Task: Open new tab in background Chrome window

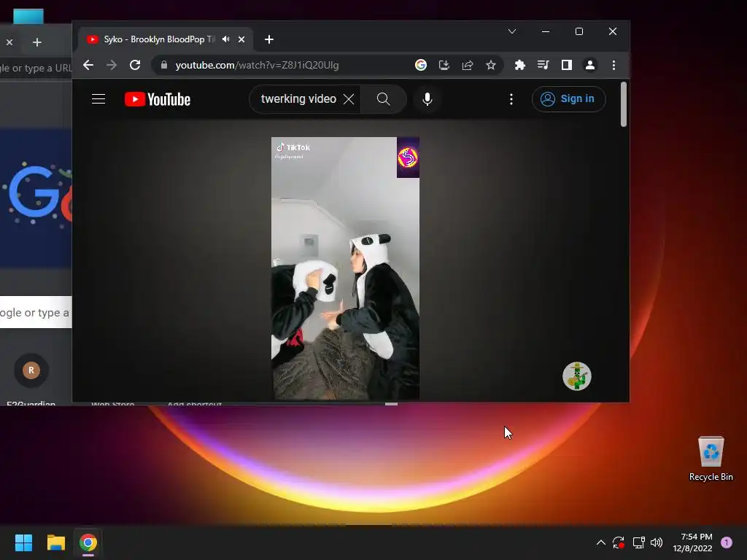Action: [37, 42]
